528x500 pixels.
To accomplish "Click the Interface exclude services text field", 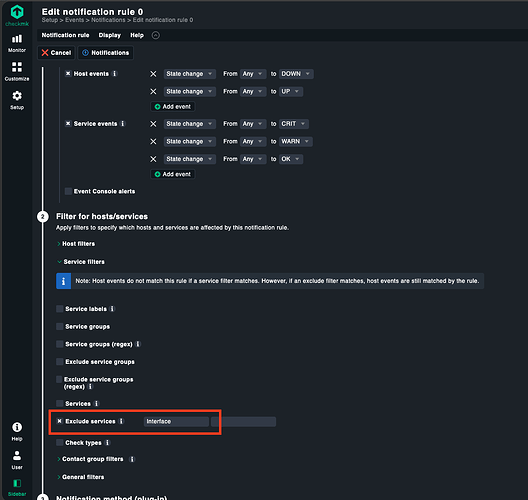I will [x=176, y=422].
